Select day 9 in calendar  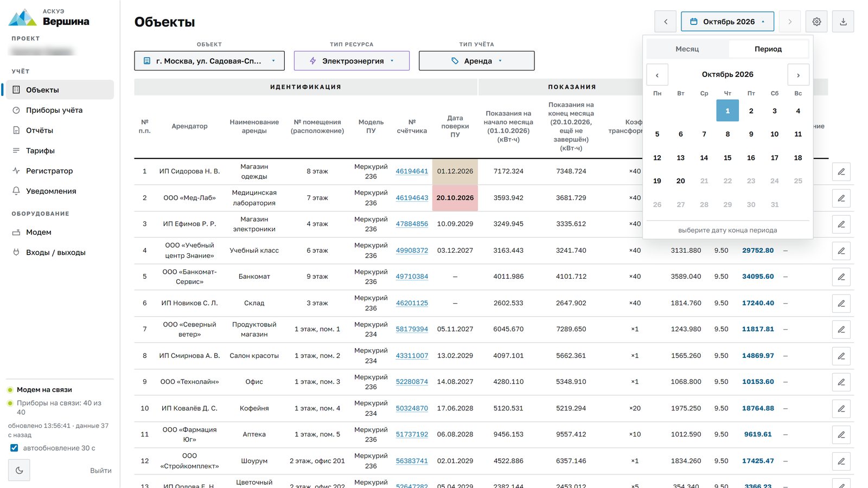click(751, 134)
